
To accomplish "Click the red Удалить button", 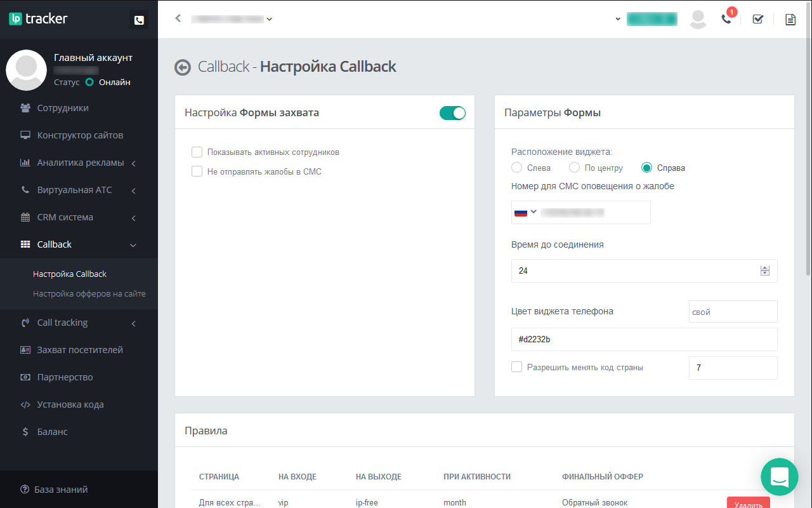I will (748, 504).
